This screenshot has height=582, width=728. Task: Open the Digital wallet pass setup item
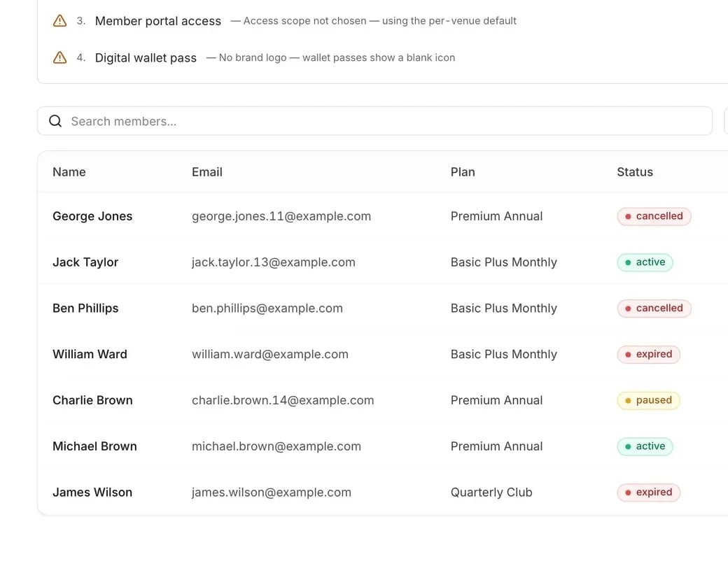[x=146, y=57]
